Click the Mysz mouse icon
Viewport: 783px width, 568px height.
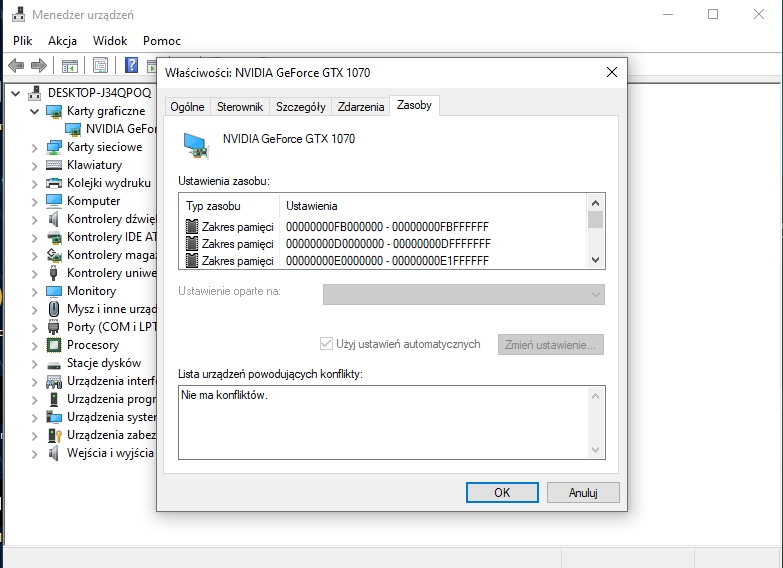(x=53, y=309)
